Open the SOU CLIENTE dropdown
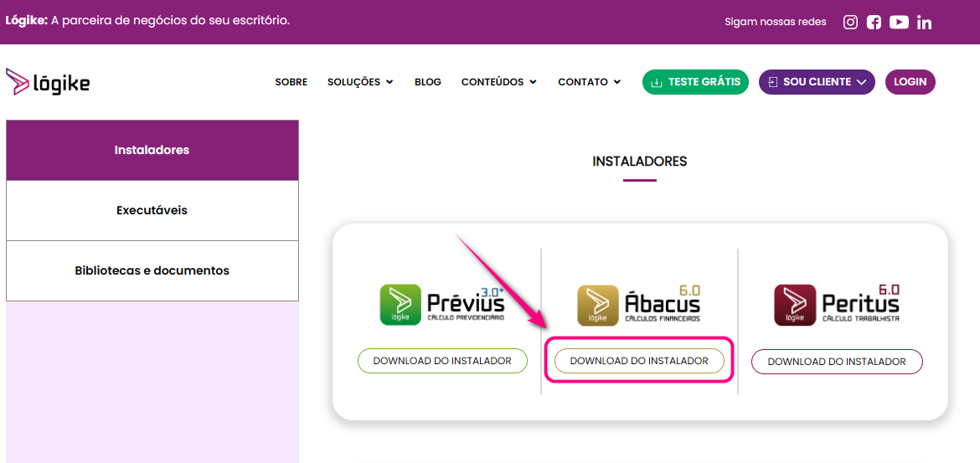Image resolution: width=980 pixels, height=463 pixels. point(817,82)
